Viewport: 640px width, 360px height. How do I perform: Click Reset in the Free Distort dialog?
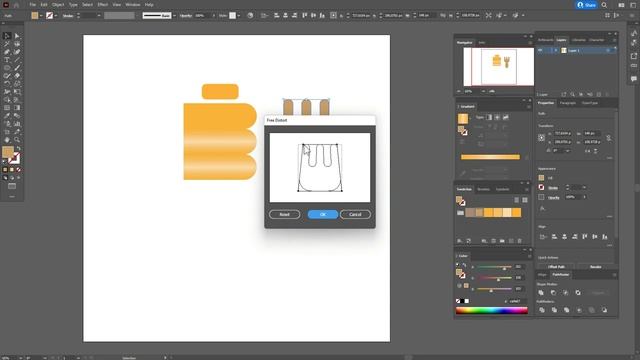click(284, 214)
